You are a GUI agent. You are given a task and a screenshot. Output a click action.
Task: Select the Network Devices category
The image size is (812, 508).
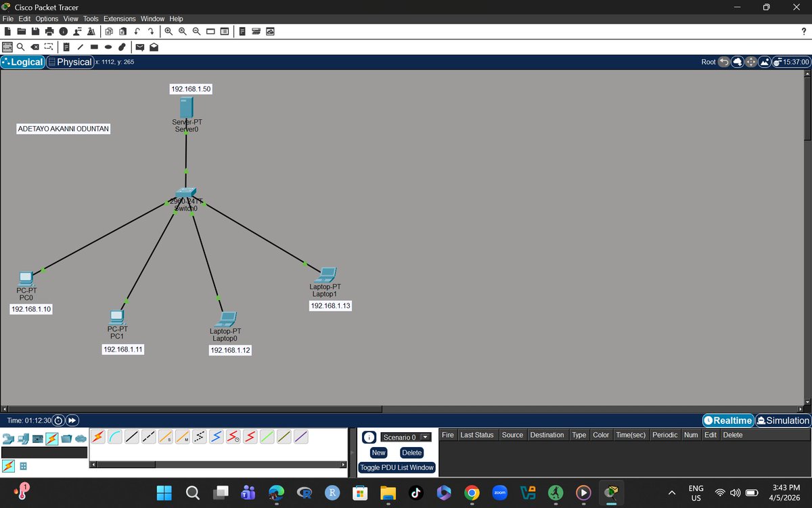pyautogui.click(x=8, y=438)
